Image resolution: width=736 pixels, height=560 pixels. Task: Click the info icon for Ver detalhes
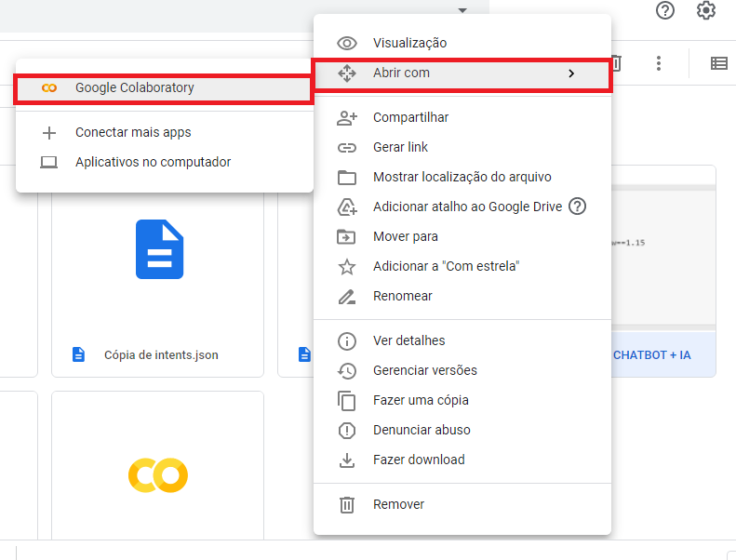pos(347,341)
